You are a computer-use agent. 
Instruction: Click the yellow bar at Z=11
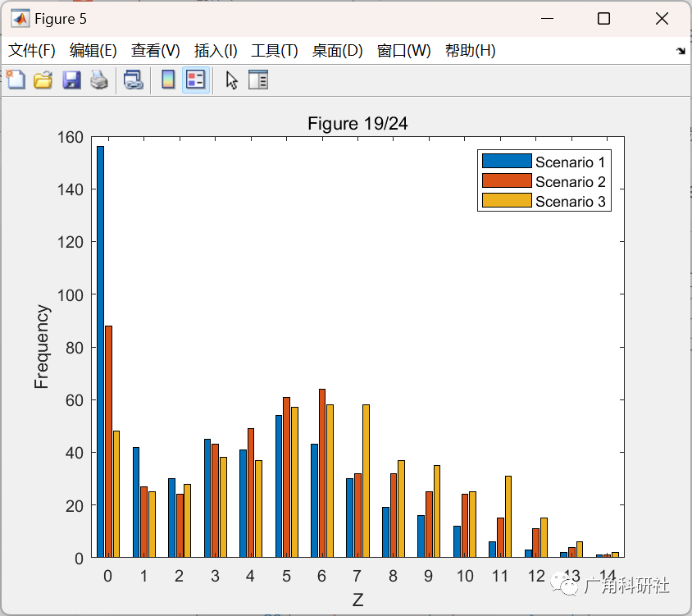tap(508, 517)
